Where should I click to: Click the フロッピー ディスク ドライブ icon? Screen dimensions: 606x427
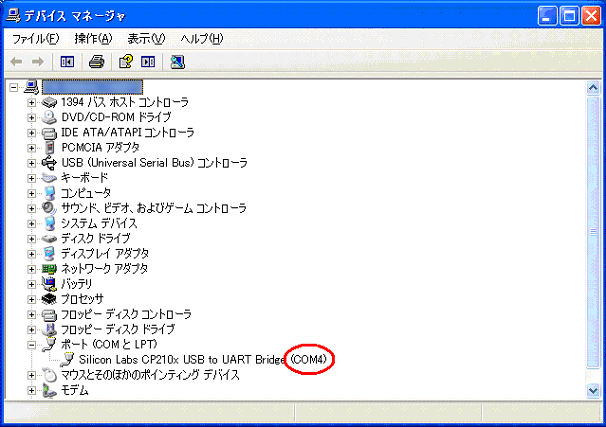click(49, 330)
